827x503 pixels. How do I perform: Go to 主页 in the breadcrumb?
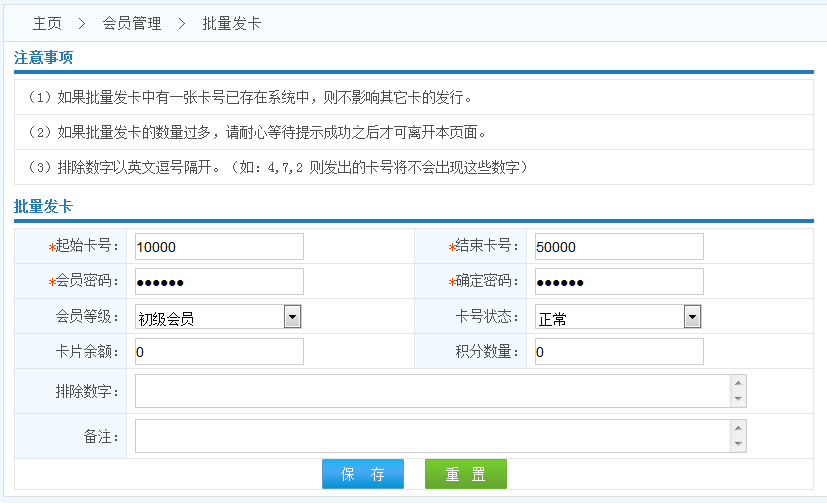coord(47,23)
